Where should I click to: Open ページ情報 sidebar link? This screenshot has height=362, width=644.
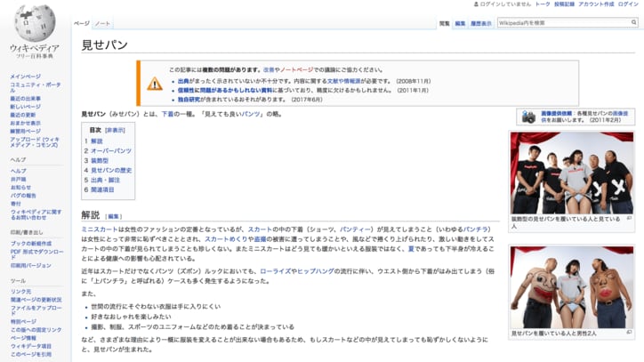pos(23,338)
